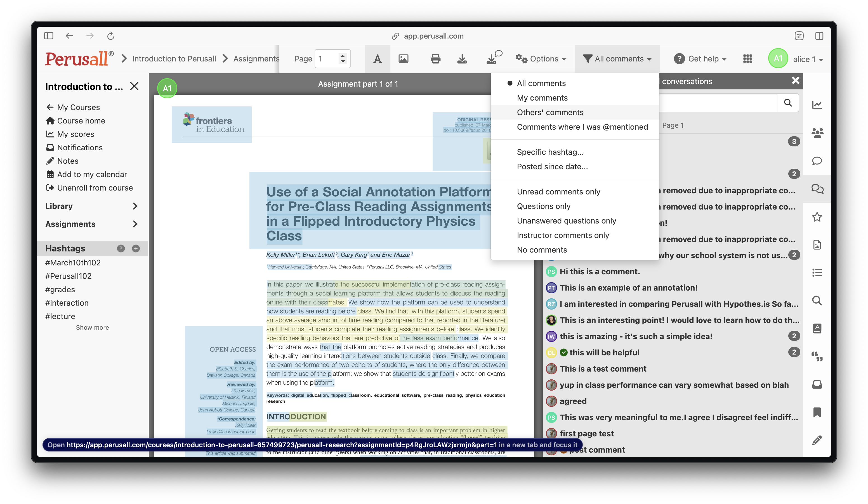This screenshot has height=504, width=868.
Task: Click the conversations search button
Action: [788, 103]
